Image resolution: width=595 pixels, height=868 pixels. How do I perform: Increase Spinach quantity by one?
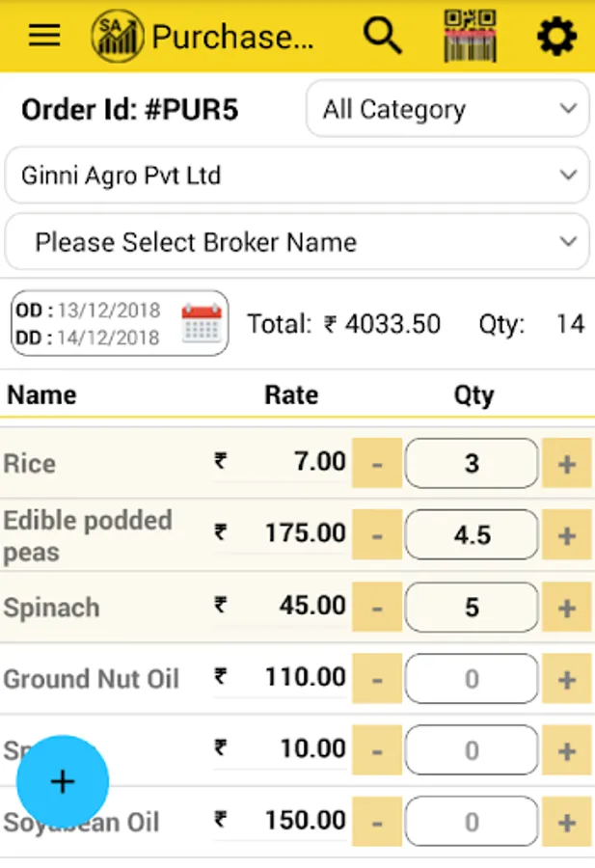[x=567, y=609]
